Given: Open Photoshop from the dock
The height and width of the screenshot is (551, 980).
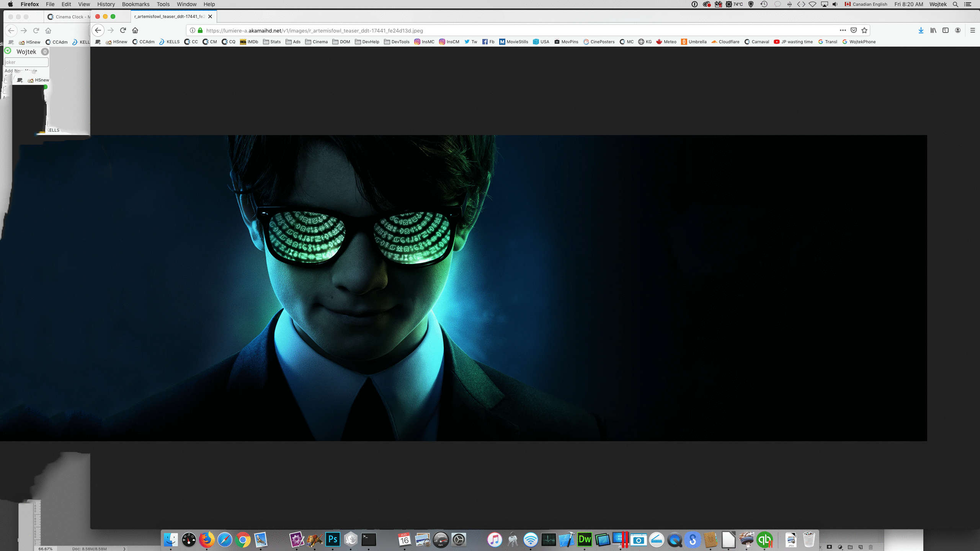Looking at the screenshot, I should (x=333, y=540).
